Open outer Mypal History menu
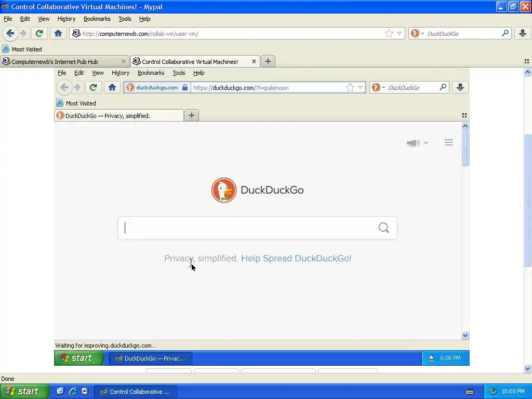 click(66, 19)
